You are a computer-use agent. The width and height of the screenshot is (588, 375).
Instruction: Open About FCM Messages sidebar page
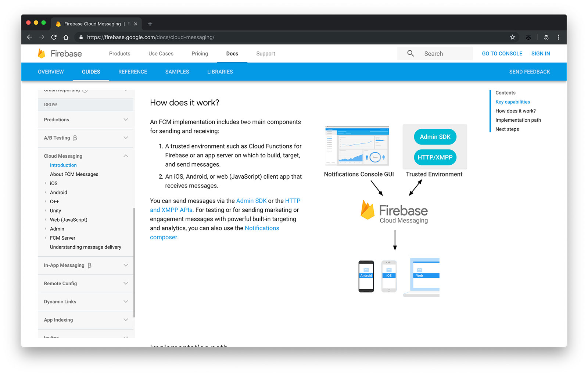(x=74, y=174)
